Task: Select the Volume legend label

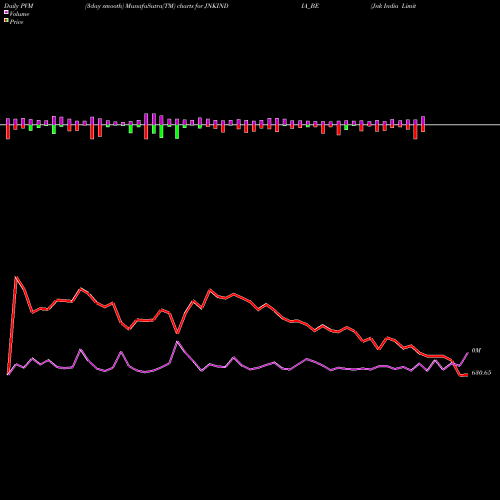Action: click(19, 14)
